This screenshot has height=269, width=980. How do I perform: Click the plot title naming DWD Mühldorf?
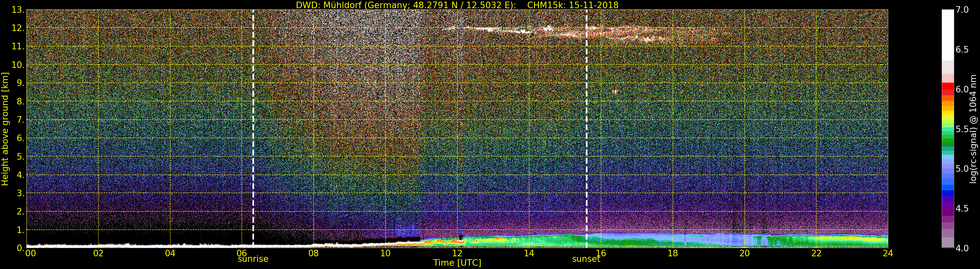tap(457, 5)
